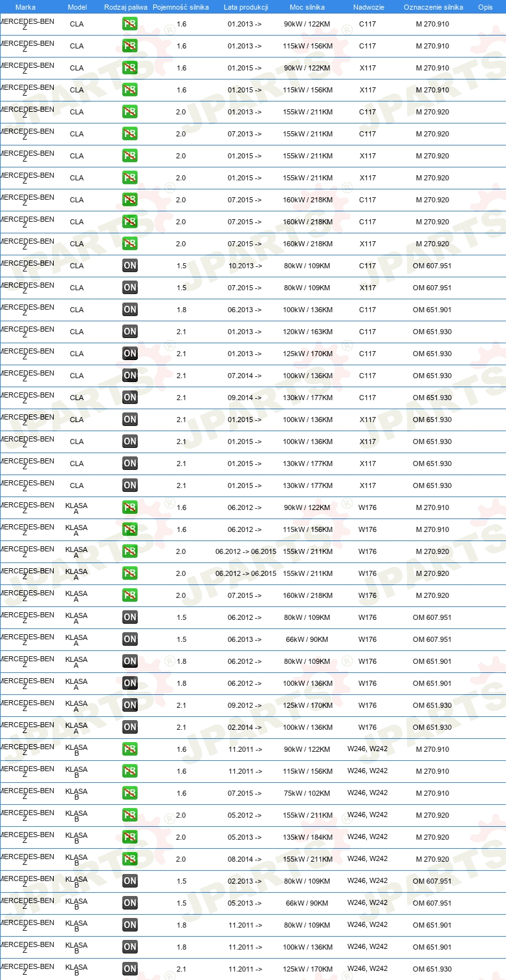Screen dimensions: 506x980
Task: Click ON icon for KLASA A 66kW / 90KM
Action: coord(130,639)
